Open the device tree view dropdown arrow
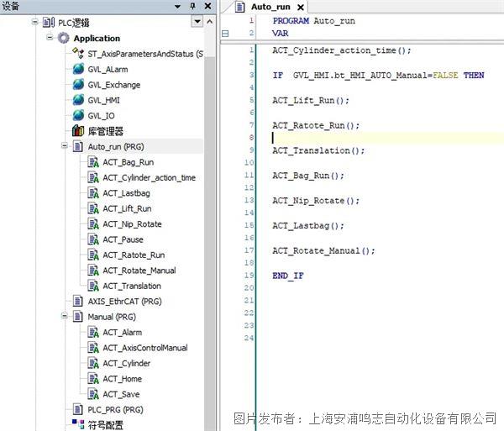This screenshot has height=431, width=504. coord(197,22)
